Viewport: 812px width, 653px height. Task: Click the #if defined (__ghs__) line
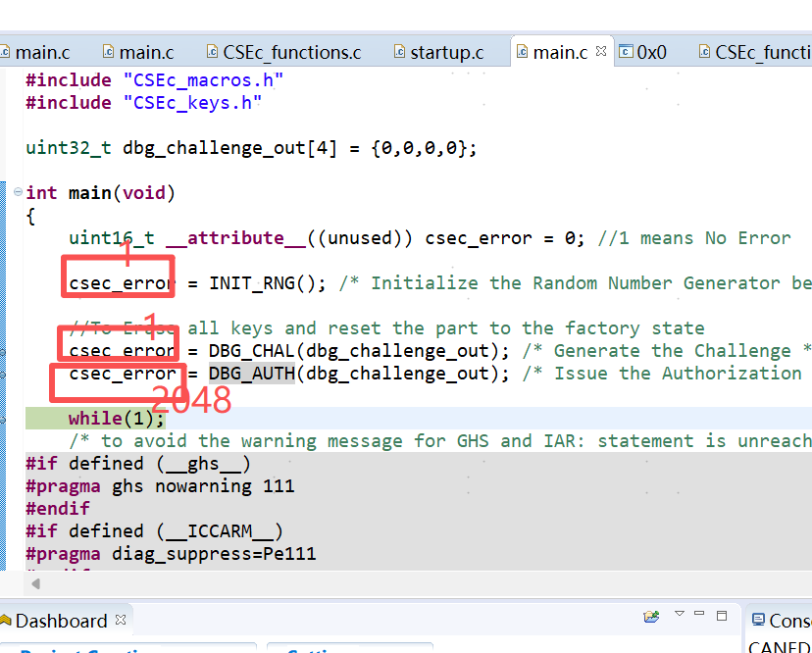(x=138, y=464)
